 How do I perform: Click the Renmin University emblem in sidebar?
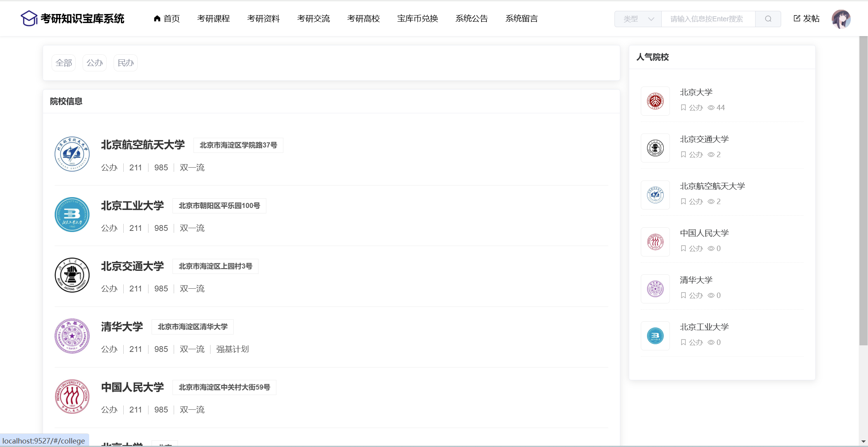point(655,242)
